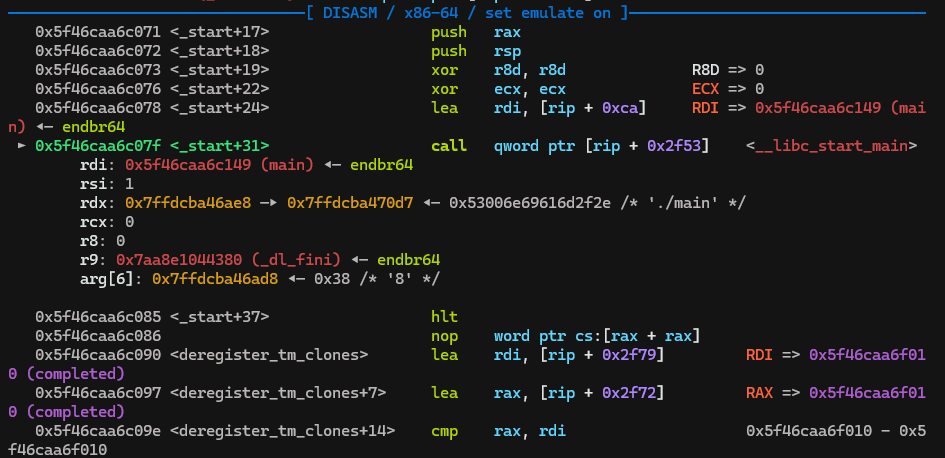This screenshot has height=458, width=945.
Task: Select the hlt instruction at _start+37
Action: click(444, 317)
